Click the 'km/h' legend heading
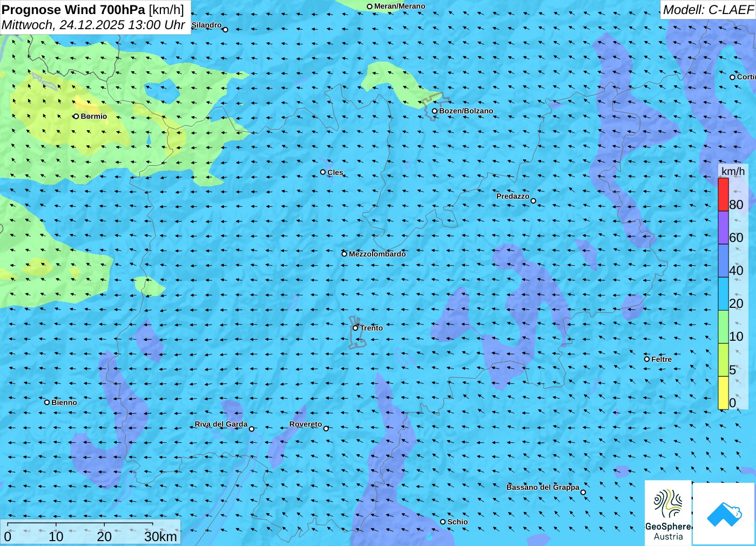 (733, 171)
